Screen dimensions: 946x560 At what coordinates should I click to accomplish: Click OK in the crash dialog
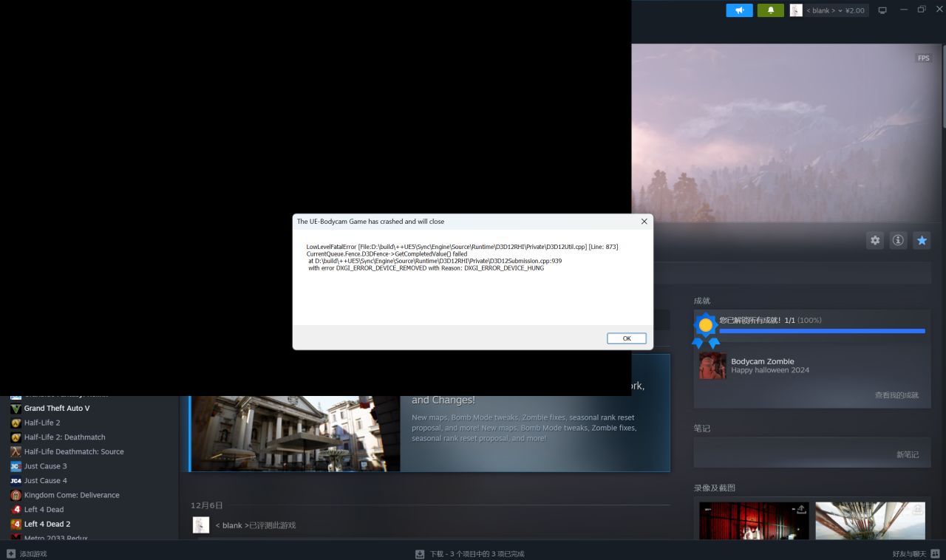(x=627, y=338)
